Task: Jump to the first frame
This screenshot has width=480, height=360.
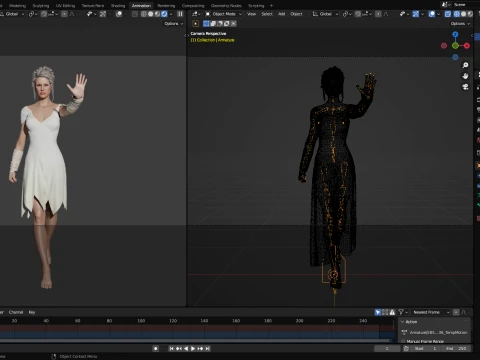Action: (x=171, y=349)
